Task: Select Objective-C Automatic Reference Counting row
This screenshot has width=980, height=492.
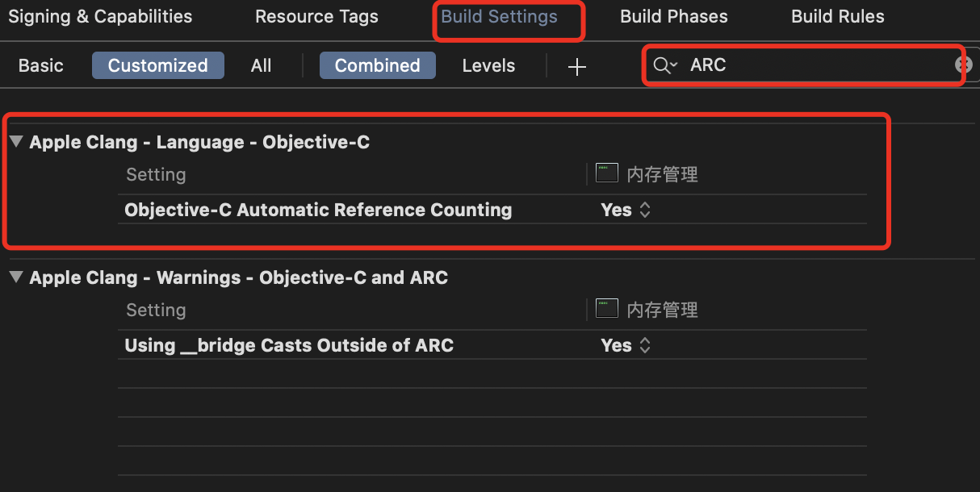Action: [x=492, y=210]
